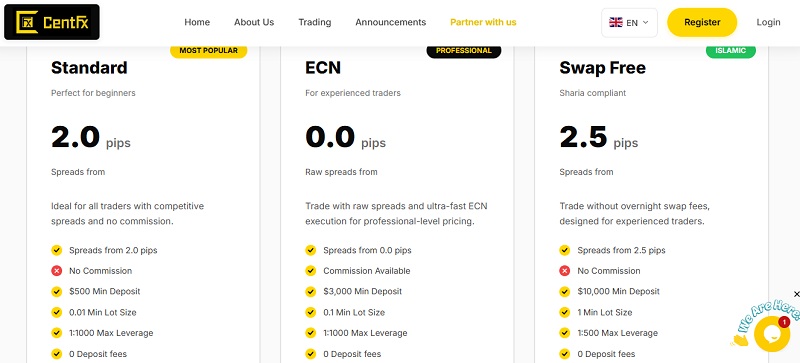The image size is (800, 363).
Task: Click the $500 Min Deposit text
Action: [105, 292]
